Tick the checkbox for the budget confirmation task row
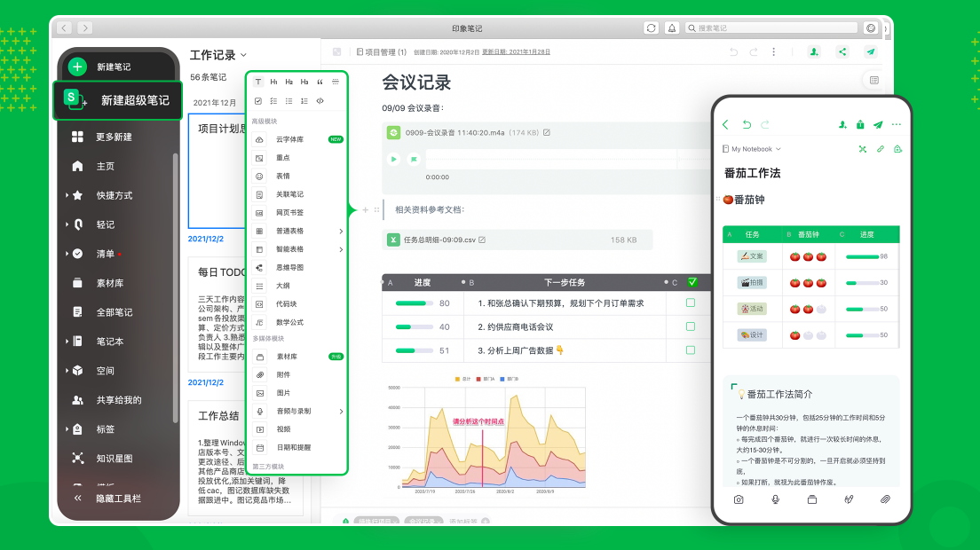The image size is (980, 550). 691,302
